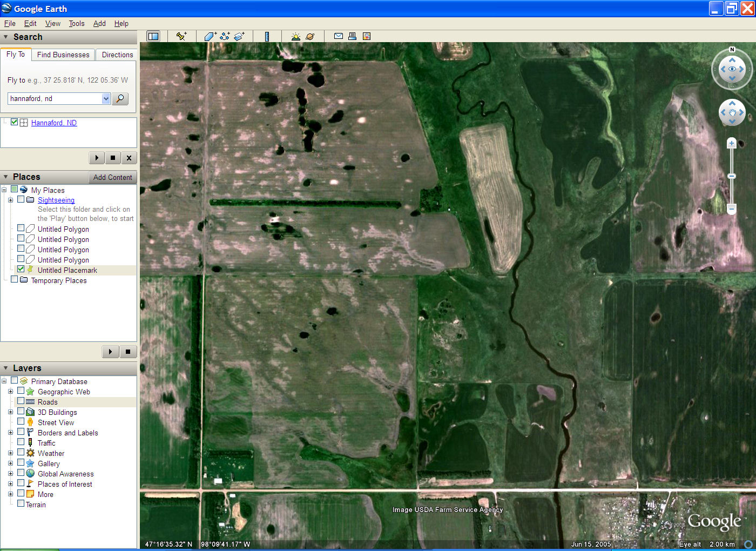Zoom in with the plus button

[x=732, y=143]
